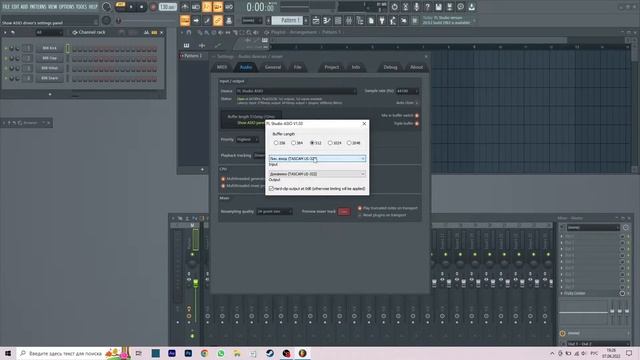Open mixer Out 1 - Out 2 output dropdown
This screenshot has height=360, width=640.
point(597,344)
